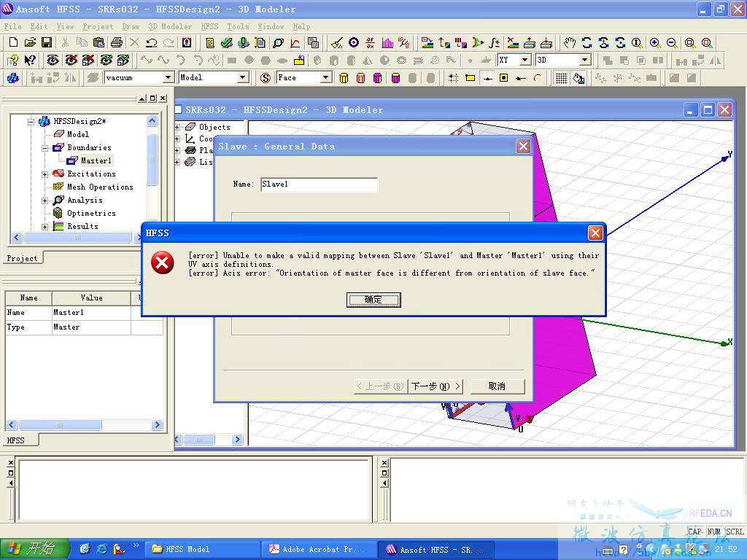This screenshot has height=560, width=747.
Task: Expand the Results tree node
Action: point(44,227)
